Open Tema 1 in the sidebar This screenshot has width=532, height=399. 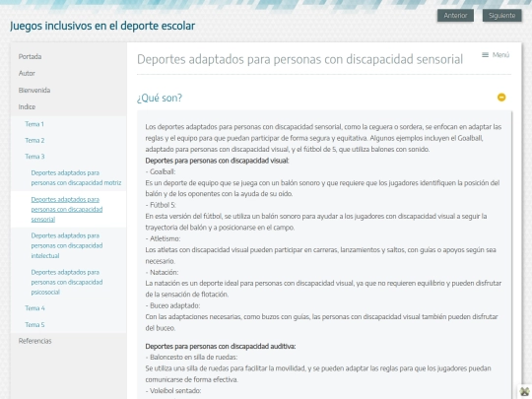pyautogui.click(x=34, y=124)
